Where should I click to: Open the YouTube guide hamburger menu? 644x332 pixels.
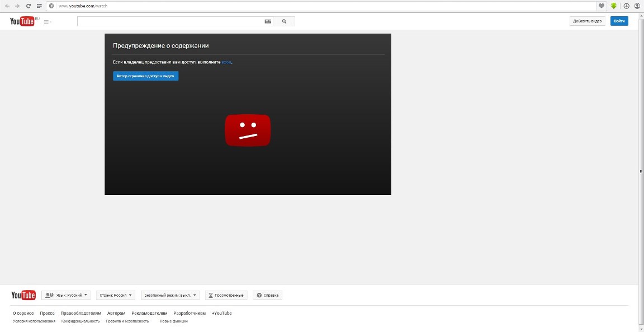pyautogui.click(x=47, y=22)
